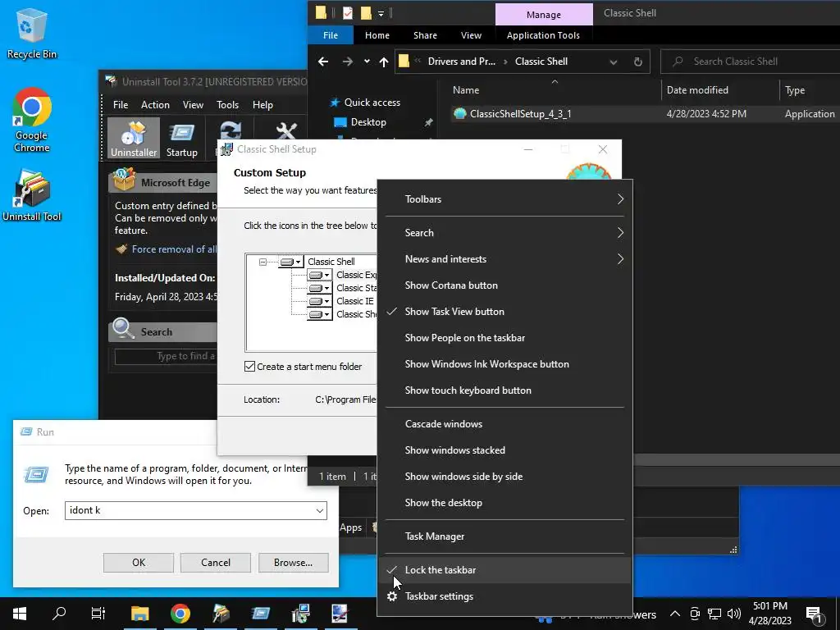Open Task View from the taskbar

pyautogui.click(x=98, y=614)
